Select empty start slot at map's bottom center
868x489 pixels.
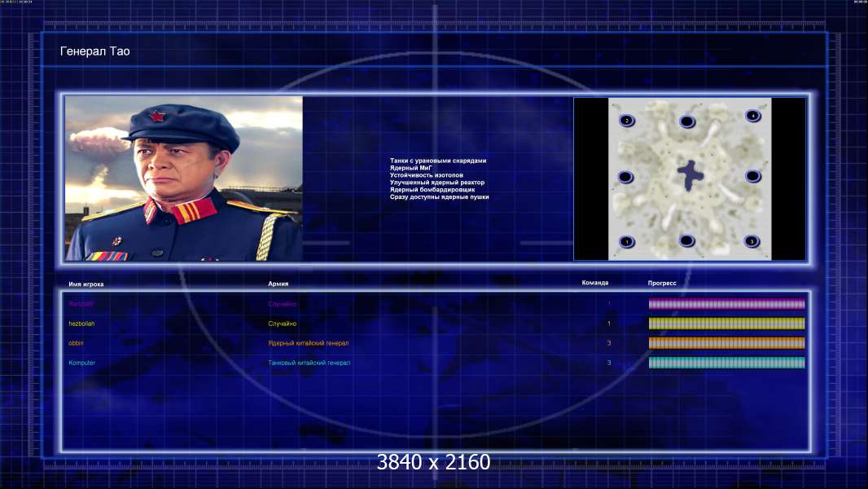pos(687,240)
